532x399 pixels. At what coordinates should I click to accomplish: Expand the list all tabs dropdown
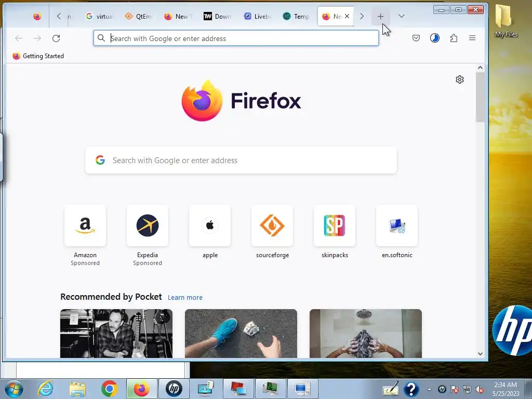pos(402,16)
